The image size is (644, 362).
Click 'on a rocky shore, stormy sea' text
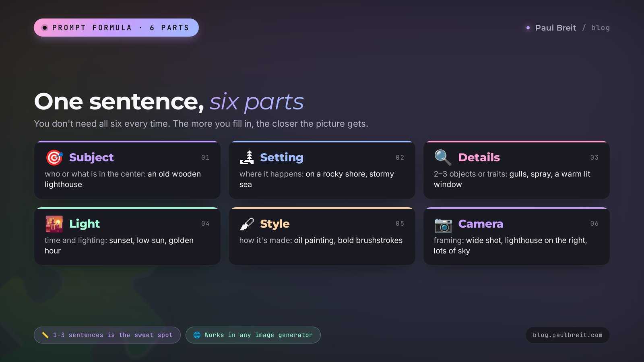317,179
